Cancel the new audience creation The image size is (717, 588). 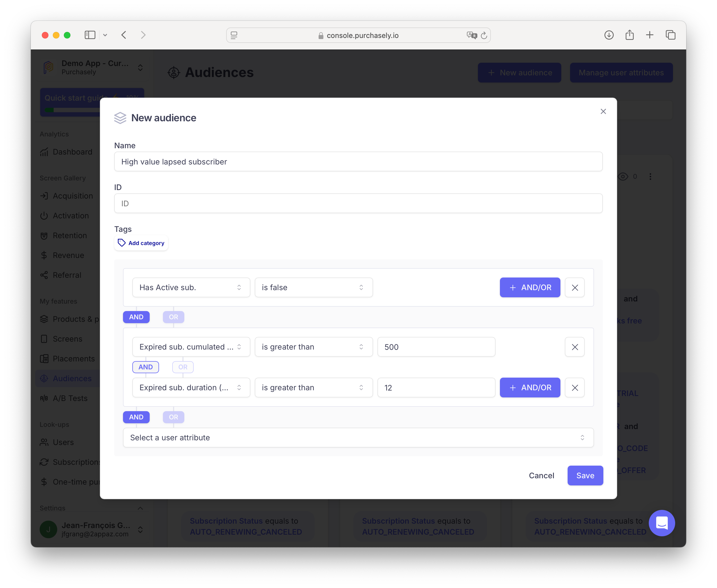[x=541, y=475]
